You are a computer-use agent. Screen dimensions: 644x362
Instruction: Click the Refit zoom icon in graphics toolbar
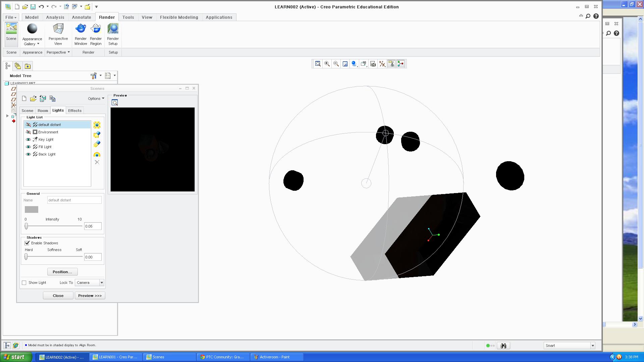pos(318,64)
